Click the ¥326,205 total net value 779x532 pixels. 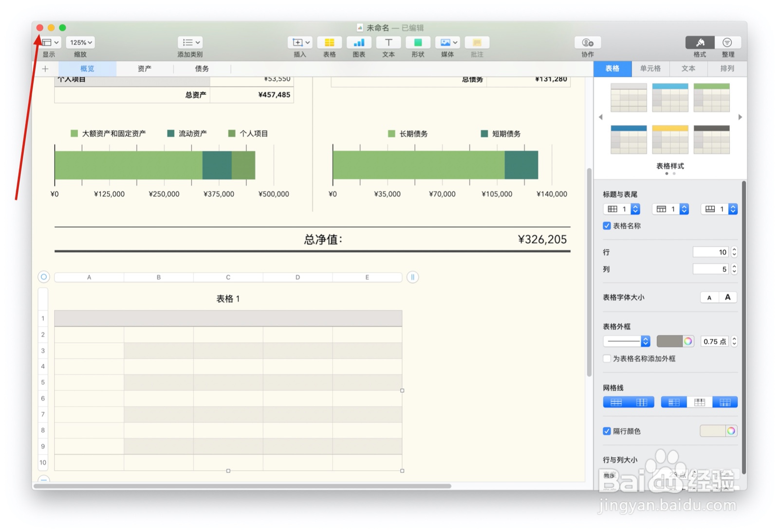tap(542, 239)
